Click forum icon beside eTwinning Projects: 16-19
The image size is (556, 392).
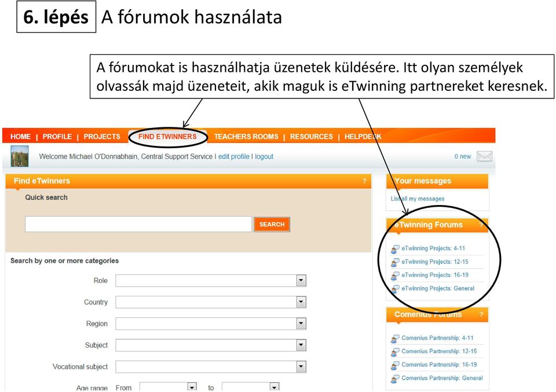click(x=395, y=276)
